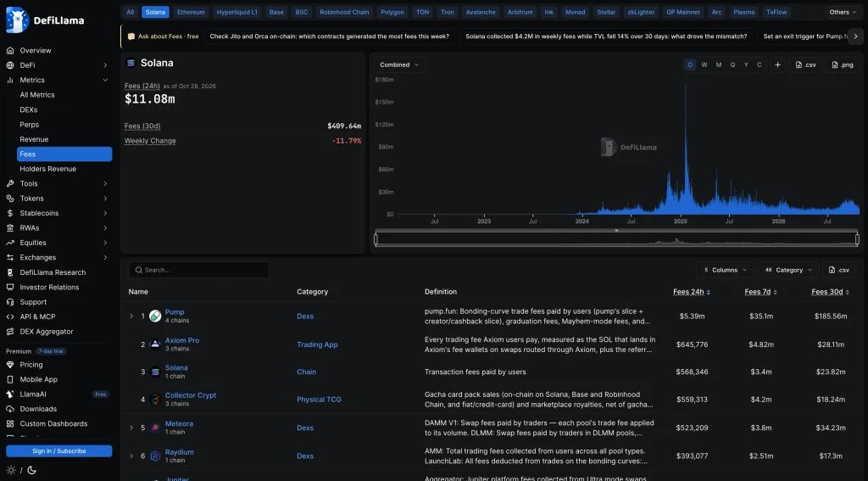Open the Combined chart type dropdown
Image resolution: width=868 pixels, height=481 pixels.
pyautogui.click(x=400, y=64)
